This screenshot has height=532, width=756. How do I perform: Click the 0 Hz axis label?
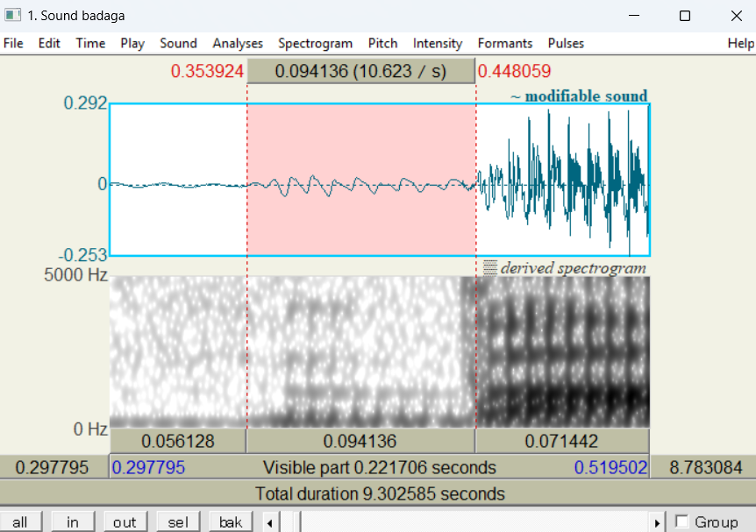click(x=90, y=429)
